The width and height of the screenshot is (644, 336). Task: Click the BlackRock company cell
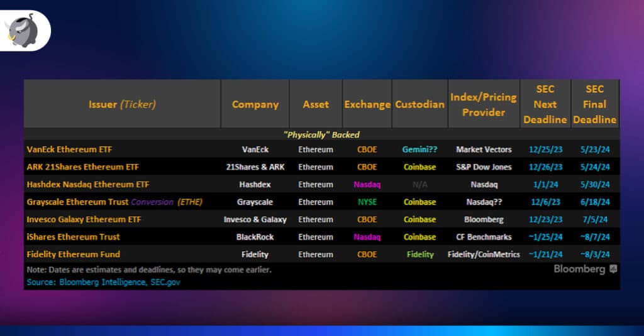(255, 237)
